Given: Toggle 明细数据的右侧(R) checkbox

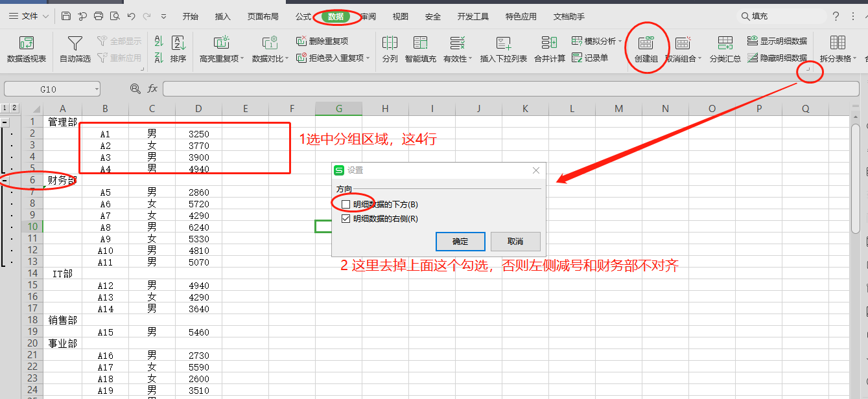Looking at the screenshot, I should [346, 219].
